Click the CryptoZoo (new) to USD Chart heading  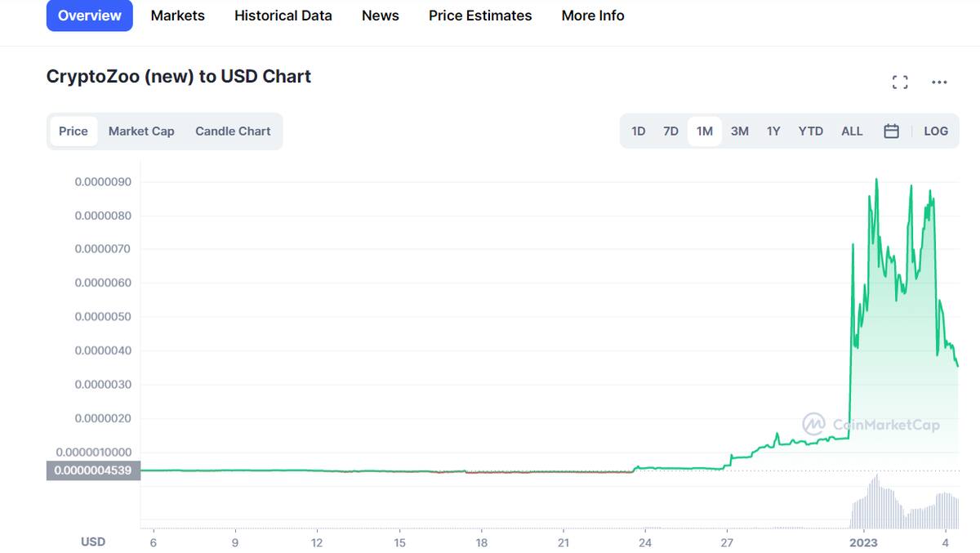click(179, 77)
